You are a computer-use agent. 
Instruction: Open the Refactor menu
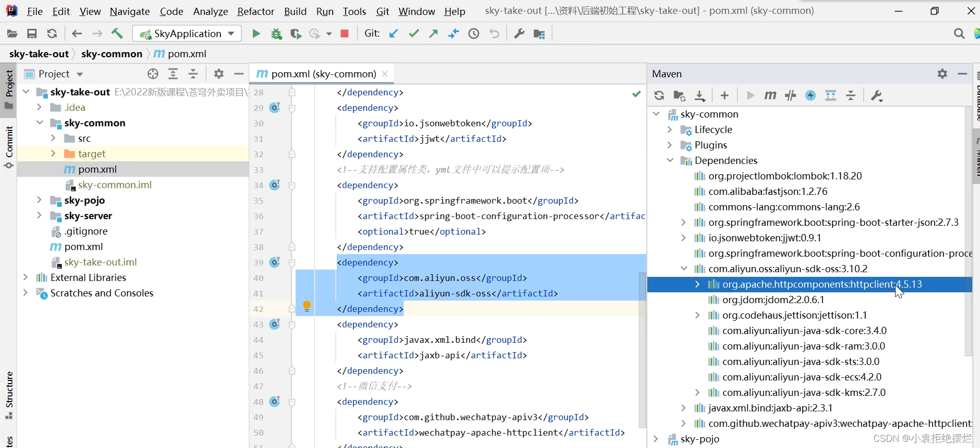point(255,11)
